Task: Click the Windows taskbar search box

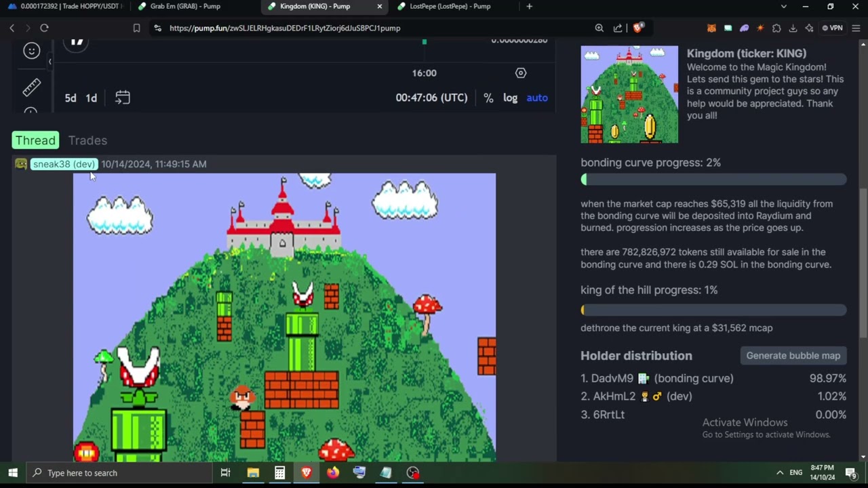Action: point(119,472)
